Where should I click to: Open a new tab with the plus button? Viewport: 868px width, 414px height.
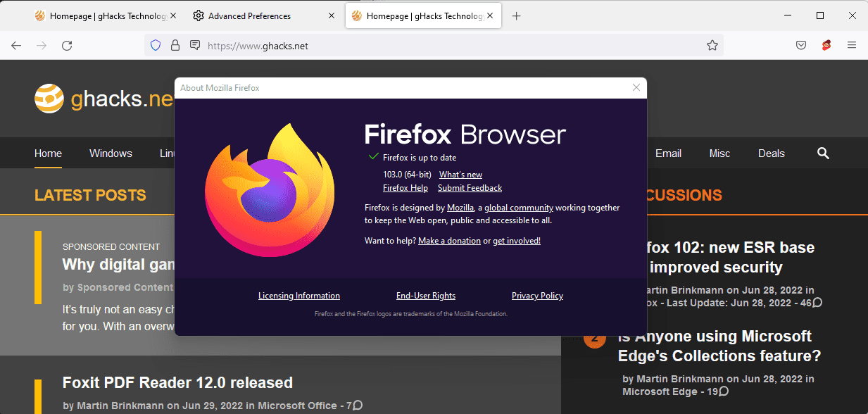(516, 15)
